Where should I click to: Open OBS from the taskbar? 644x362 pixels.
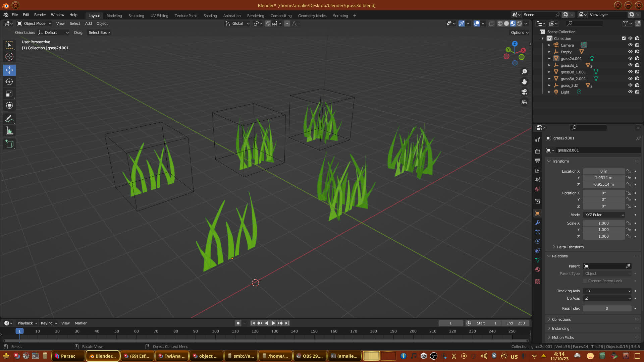coord(309,356)
